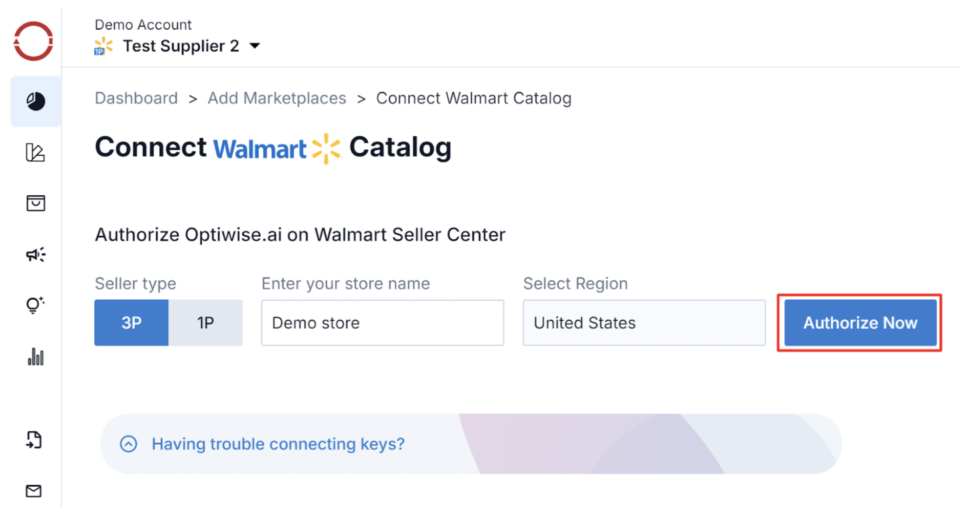This screenshot has width=980, height=516.
Task: Open the lightbulb insights sidebar icon
Action: click(35, 305)
